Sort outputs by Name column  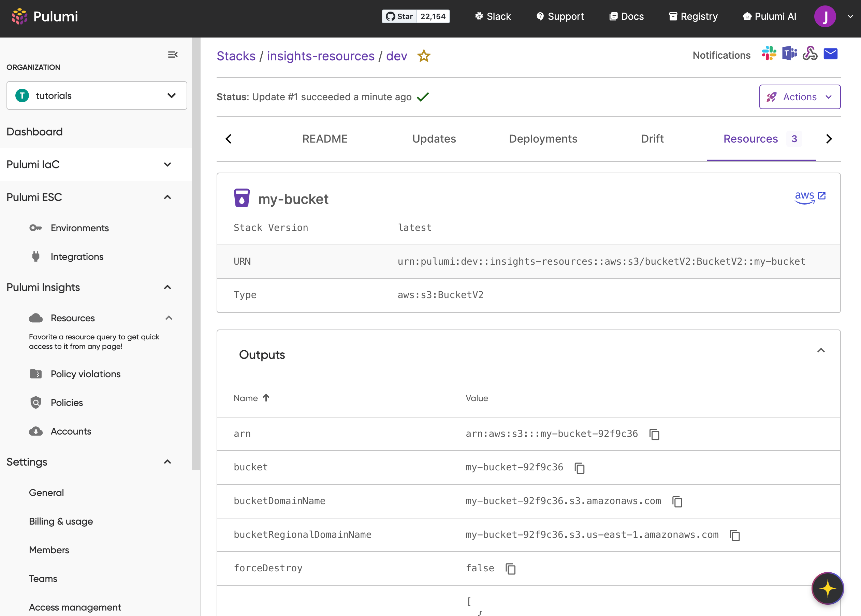click(x=252, y=398)
